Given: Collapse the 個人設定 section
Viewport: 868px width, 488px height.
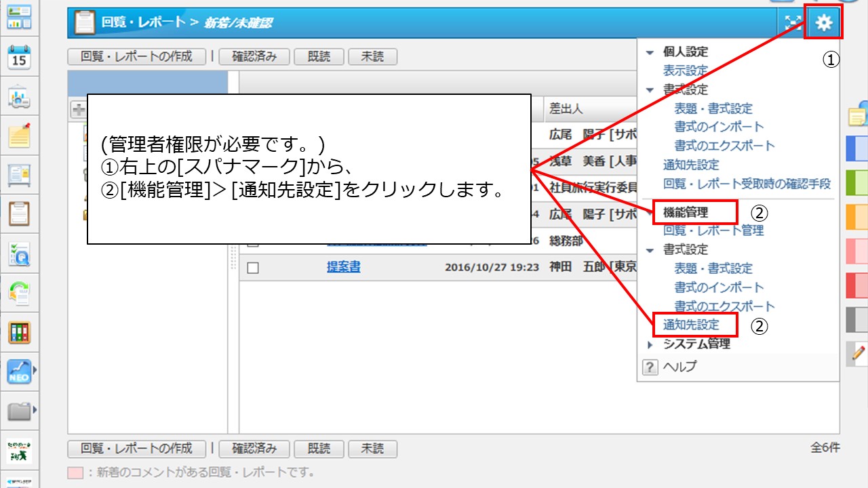Looking at the screenshot, I should (650, 52).
